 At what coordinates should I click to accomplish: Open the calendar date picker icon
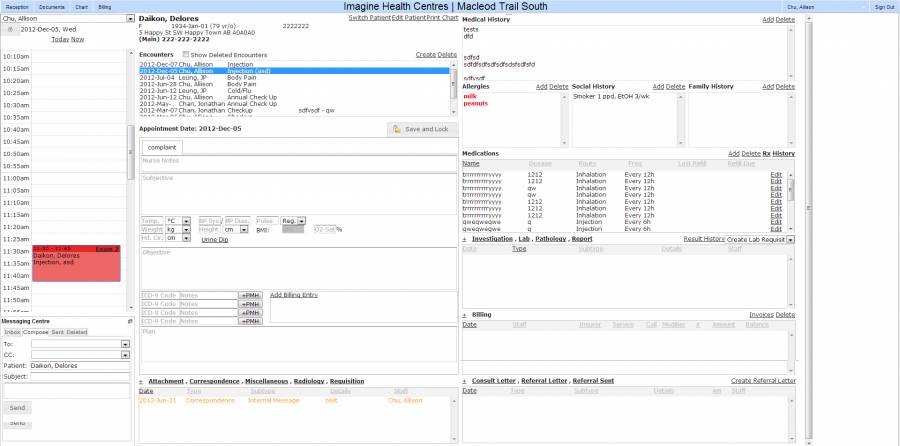pos(10,29)
